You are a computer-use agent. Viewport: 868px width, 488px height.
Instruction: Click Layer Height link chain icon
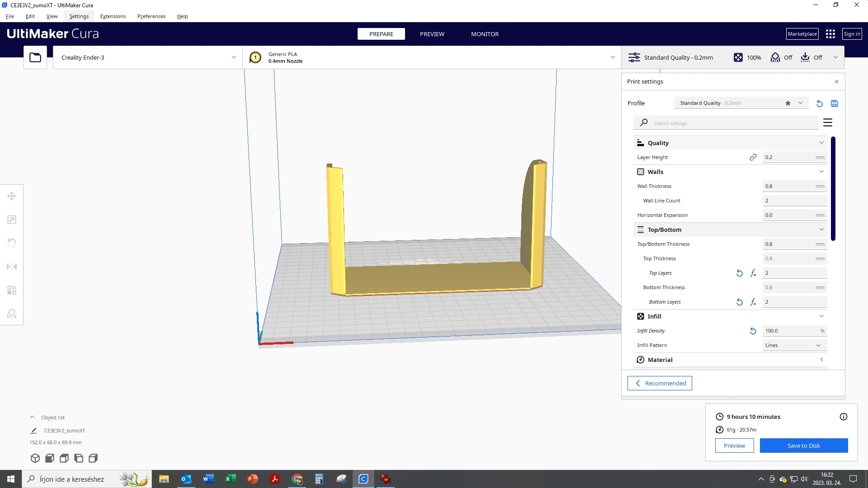click(753, 157)
